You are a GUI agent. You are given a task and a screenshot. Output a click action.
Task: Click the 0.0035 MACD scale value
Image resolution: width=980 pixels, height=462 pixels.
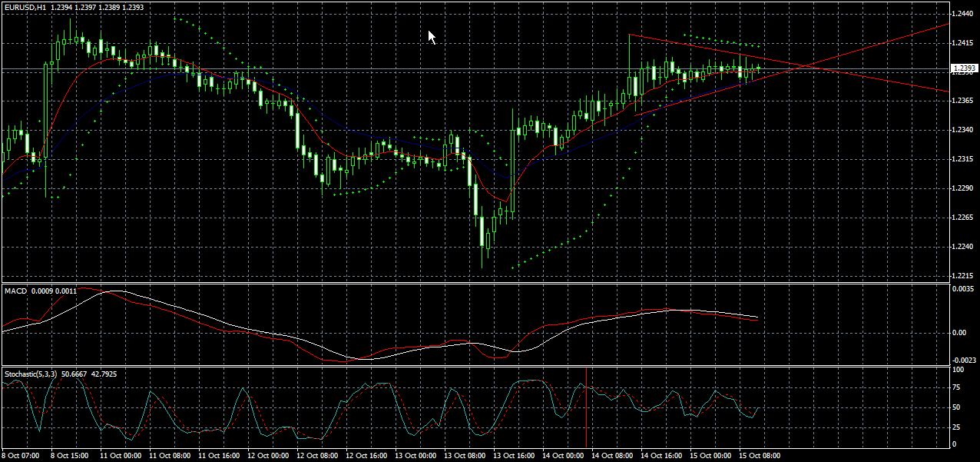coord(963,289)
